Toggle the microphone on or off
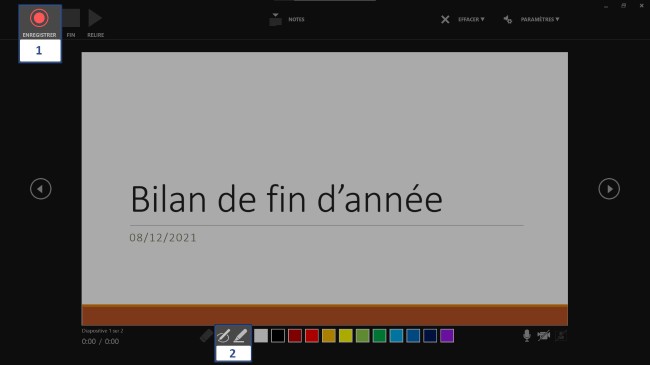The height and width of the screenshot is (365, 650). tap(526, 336)
